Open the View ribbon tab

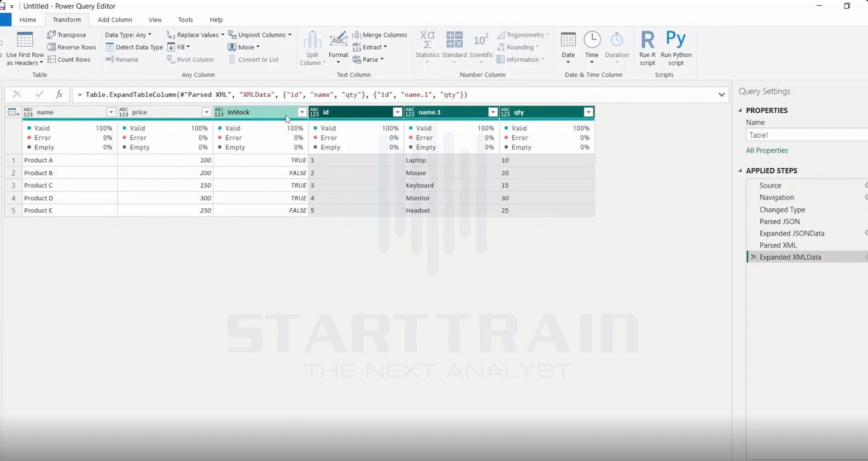[x=155, y=20]
